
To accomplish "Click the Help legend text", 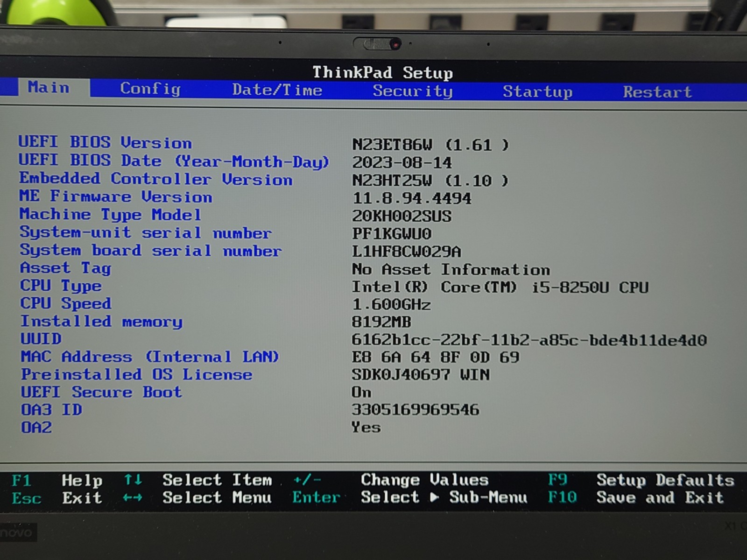I will (x=82, y=481).
